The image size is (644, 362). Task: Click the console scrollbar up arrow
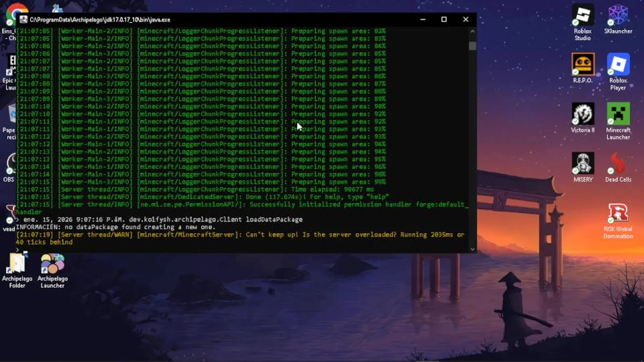click(472, 31)
